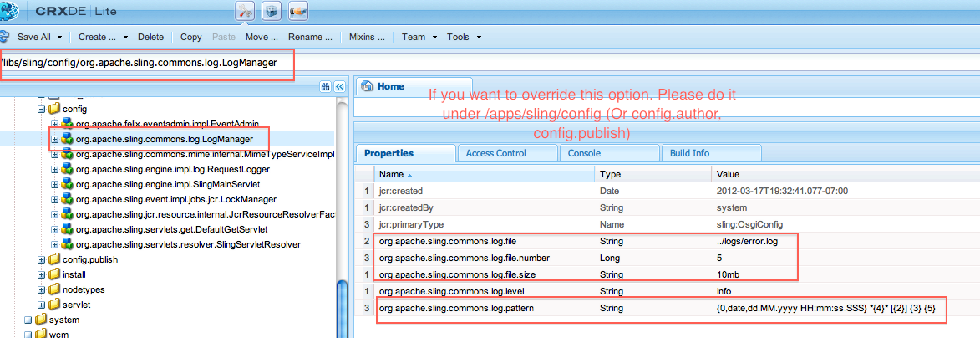
Task: Click the servlet folder icon
Action: coord(54,305)
